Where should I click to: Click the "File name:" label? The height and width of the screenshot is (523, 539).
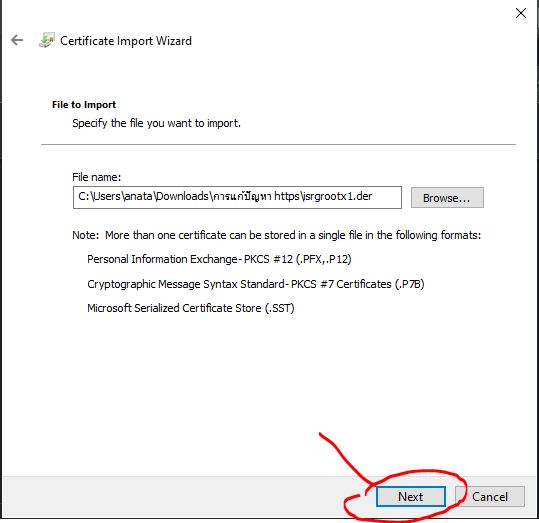tap(97, 177)
